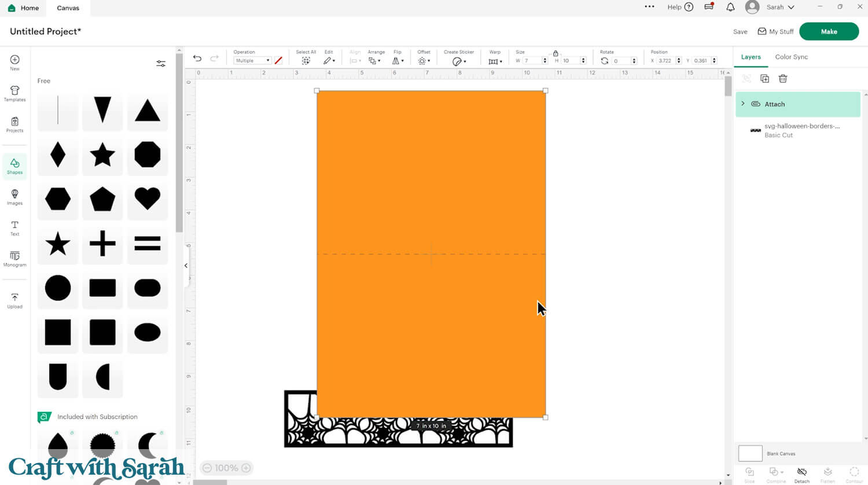
Task: Expand the Attach layer group
Action: (x=743, y=104)
